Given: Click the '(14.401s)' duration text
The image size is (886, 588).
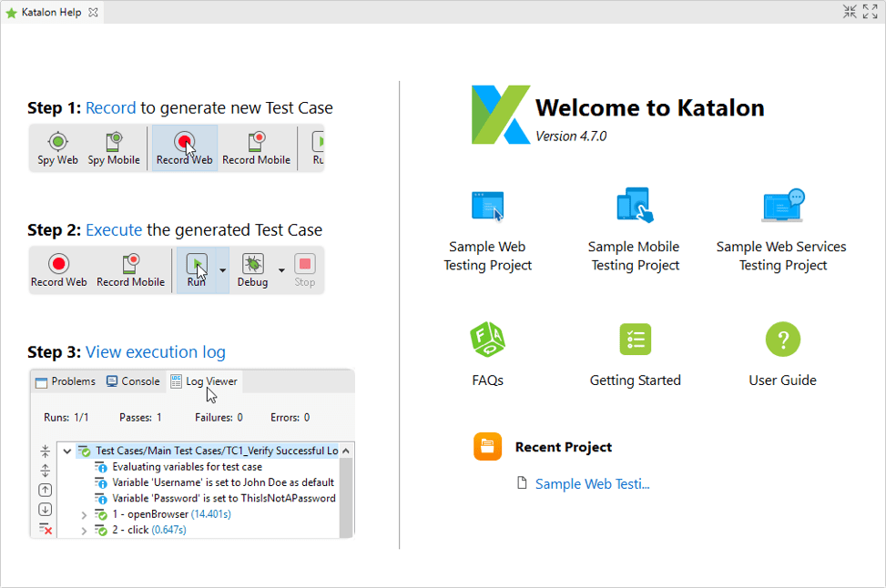Looking at the screenshot, I should pos(210,514).
